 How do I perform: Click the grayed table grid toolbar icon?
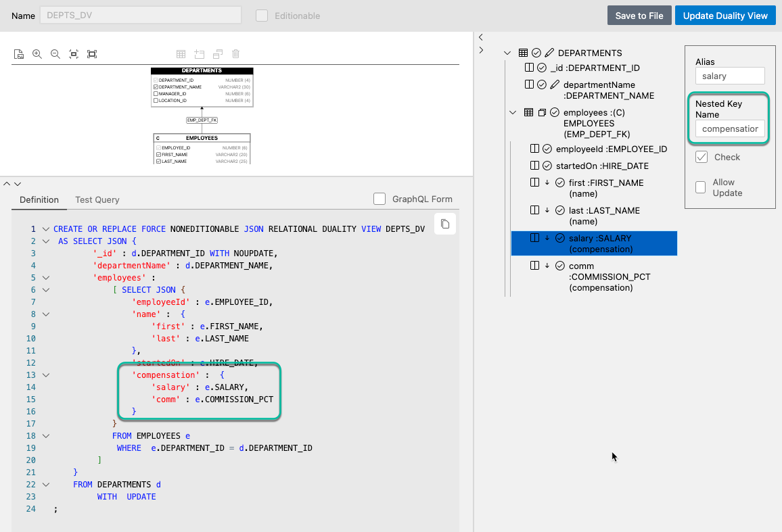point(181,54)
